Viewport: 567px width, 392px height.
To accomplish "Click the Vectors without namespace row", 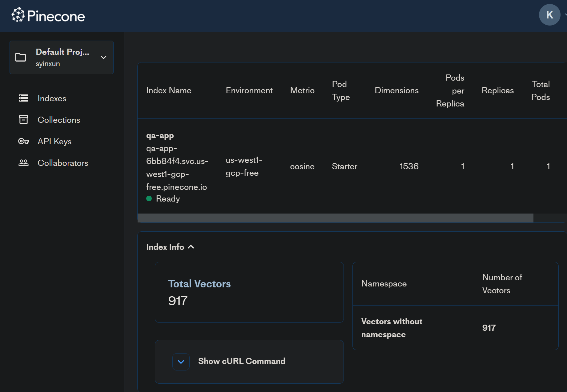I will (455, 328).
